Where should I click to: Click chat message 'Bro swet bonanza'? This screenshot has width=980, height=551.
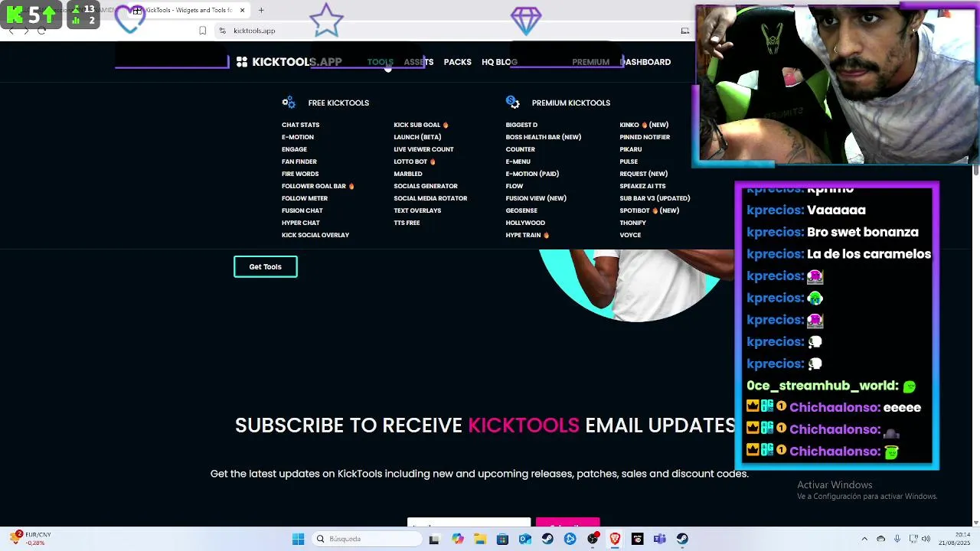pyautogui.click(x=863, y=232)
